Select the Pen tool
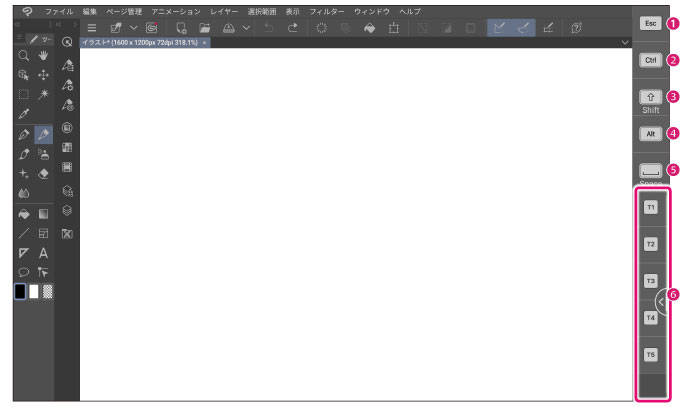The image size is (693, 407). click(23, 134)
